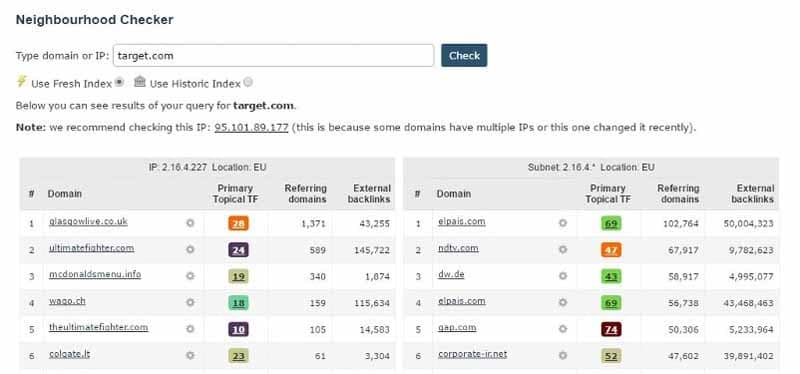Click the purple 24 TF badge for ultimatefighter.com
800x374 pixels.
point(238,250)
